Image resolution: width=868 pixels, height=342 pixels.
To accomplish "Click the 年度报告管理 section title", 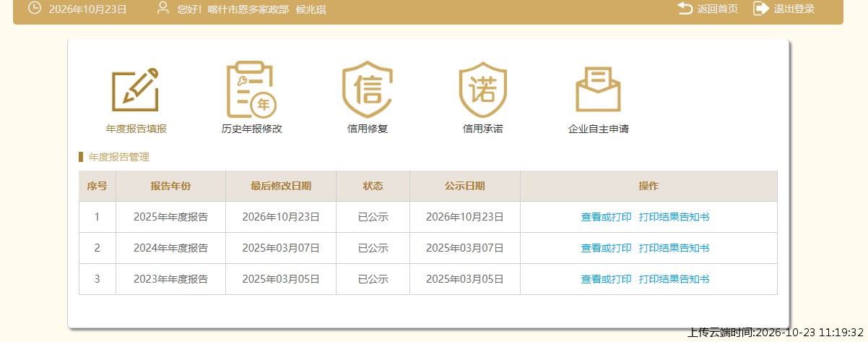I will tap(118, 157).
